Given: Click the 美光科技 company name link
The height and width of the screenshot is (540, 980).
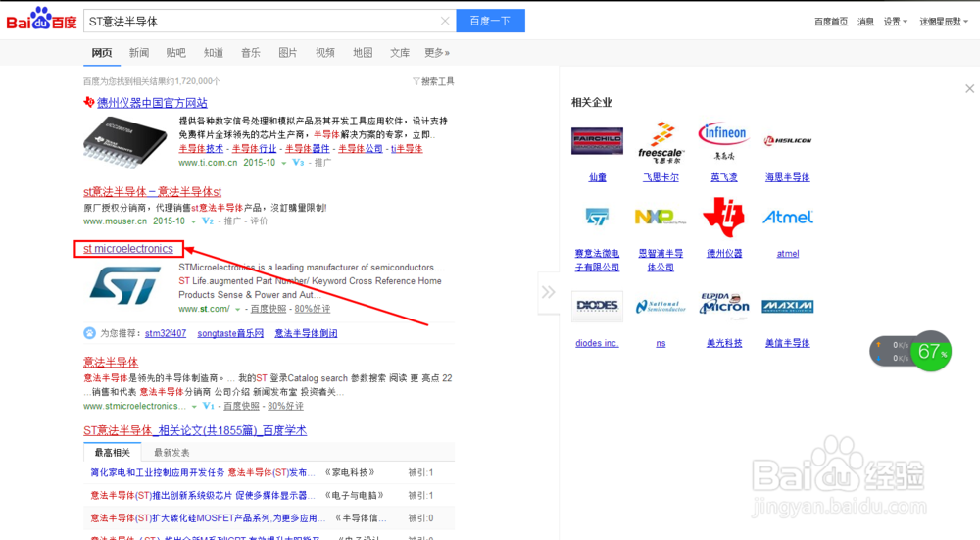Looking at the screenshot, I should [x=724, y=342].
